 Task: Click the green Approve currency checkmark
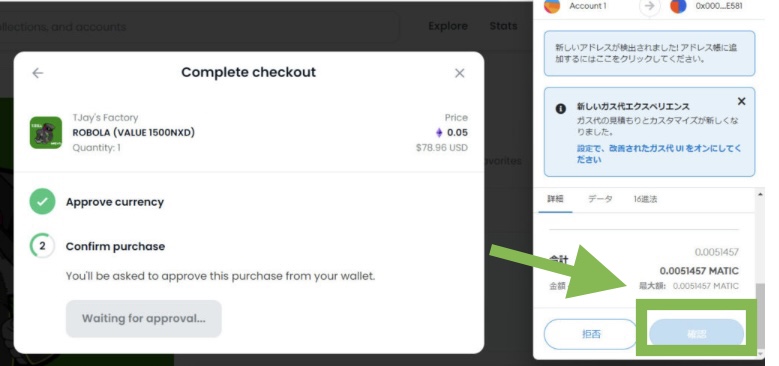[x=42, y=202]
